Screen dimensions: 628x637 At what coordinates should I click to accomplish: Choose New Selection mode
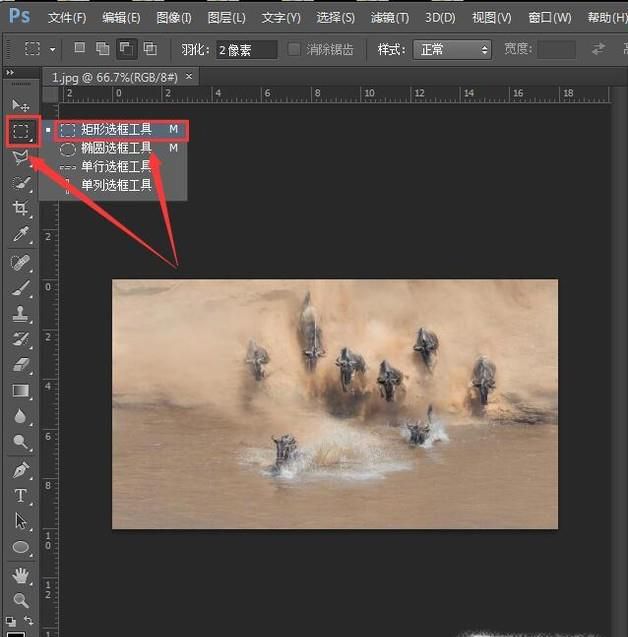click(x=80, y=48)
